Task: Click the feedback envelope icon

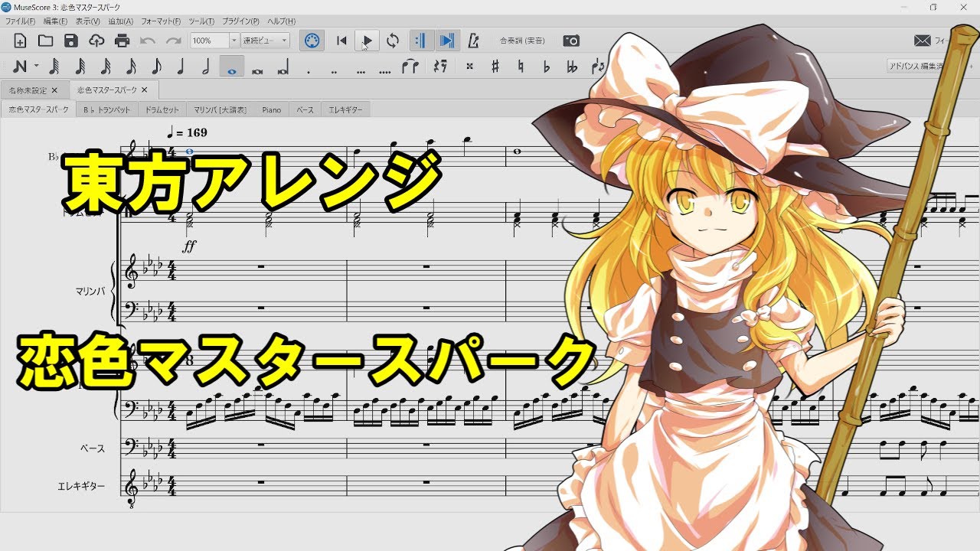Action: pyautogui.click(x=923, y=41)
